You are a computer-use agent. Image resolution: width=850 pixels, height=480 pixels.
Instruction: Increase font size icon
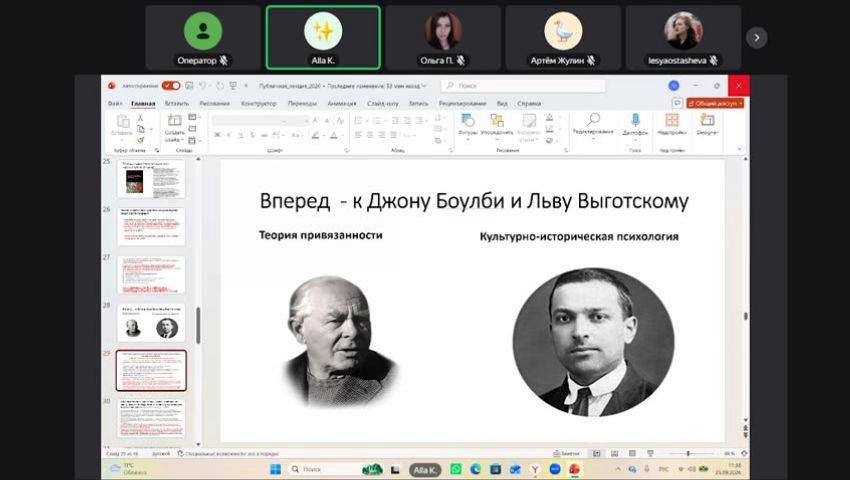point(315,120)
